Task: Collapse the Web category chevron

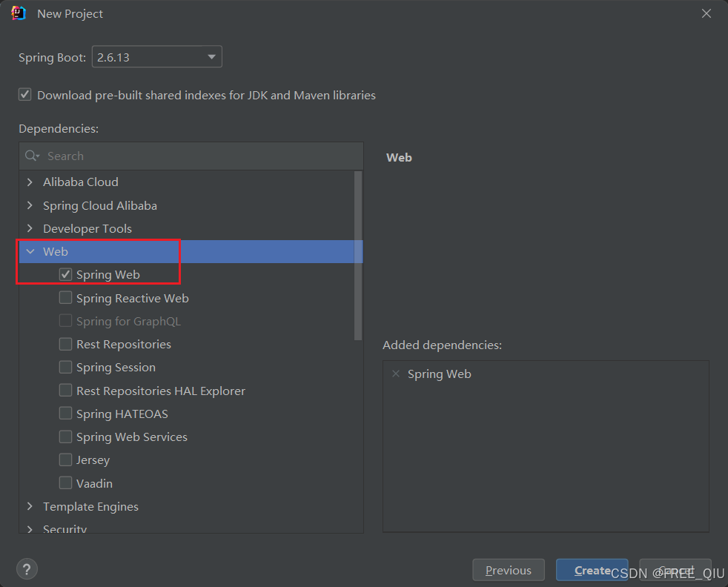Action: click(x=30, y=251)
